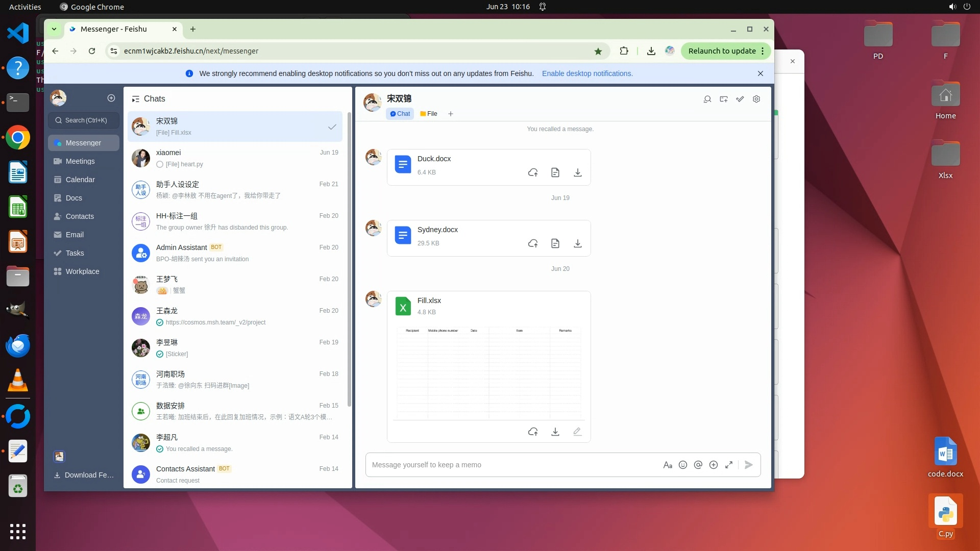This screenshot has width=980, height=551.
Task: Click the search in chat icon
Action: pyautogui.click(x=707, y=99)
